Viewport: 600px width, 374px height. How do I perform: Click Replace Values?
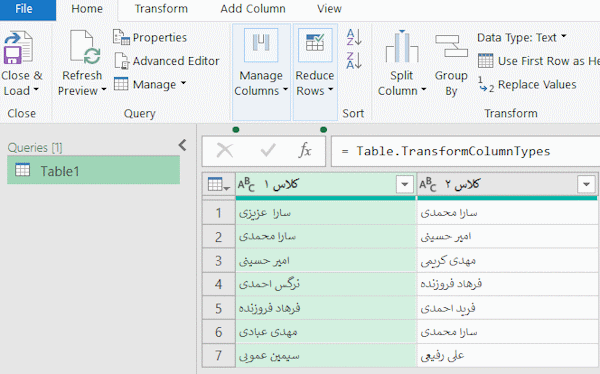(x=527, y=85)
